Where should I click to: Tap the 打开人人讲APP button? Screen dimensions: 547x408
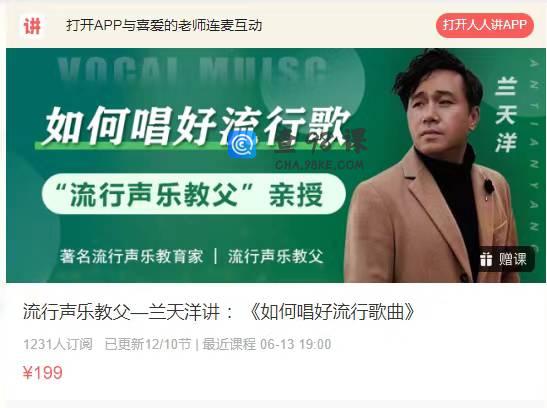coord(485,25)
